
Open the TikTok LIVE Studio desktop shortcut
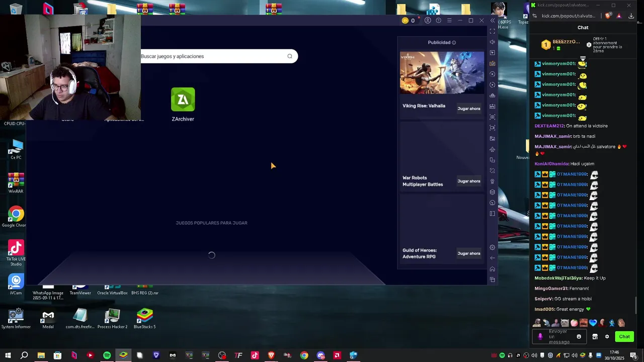tap(16, 253)
